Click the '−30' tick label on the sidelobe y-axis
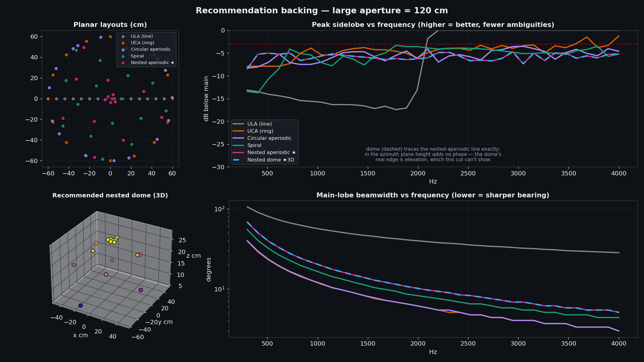The image size is (644, 362). 218,167
